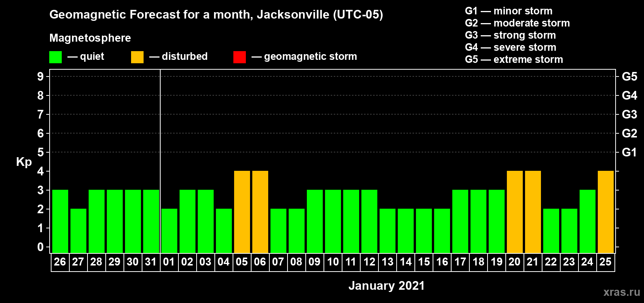Click 'G5 — extreme storm' legend line
644x303 pixels.
pos(514,59)
